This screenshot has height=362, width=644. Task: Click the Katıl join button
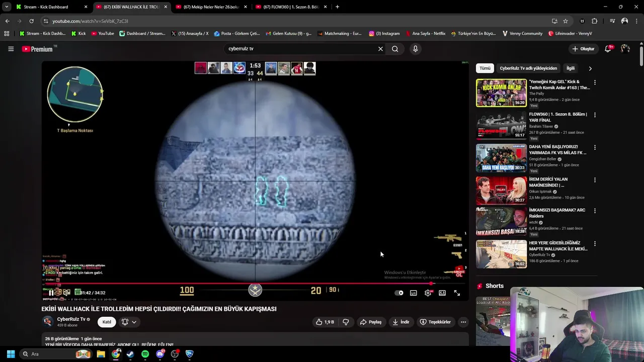tap(107, 322)
